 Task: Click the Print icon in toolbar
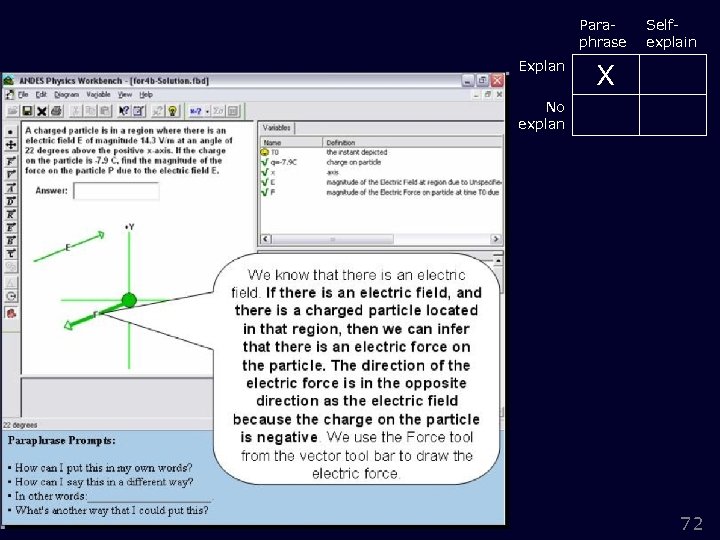56,111
